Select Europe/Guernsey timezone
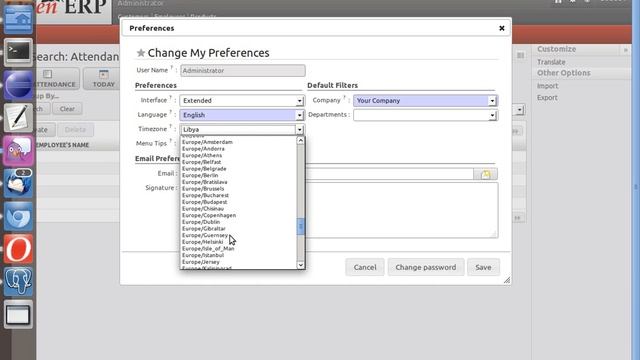 click(x=205, y=236)
